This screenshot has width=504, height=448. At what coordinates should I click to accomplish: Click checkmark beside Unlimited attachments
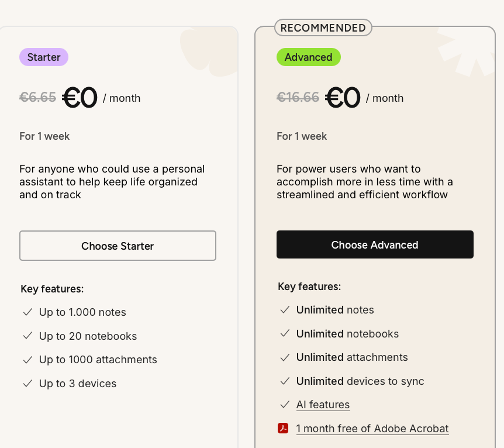(285, 357)
